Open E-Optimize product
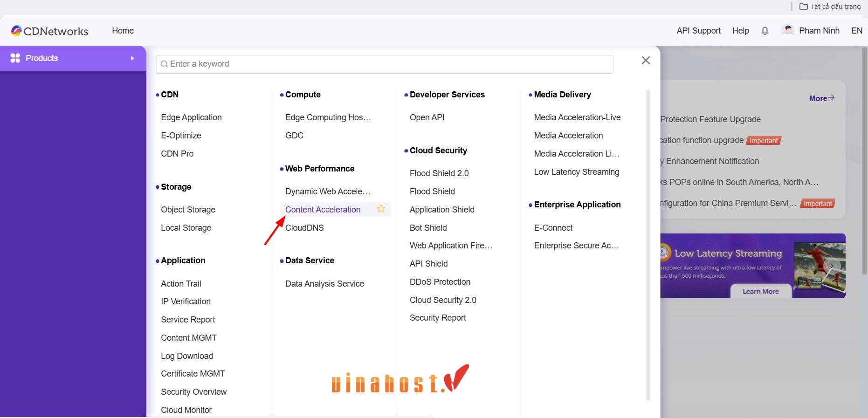 click(x=181, y=136)
